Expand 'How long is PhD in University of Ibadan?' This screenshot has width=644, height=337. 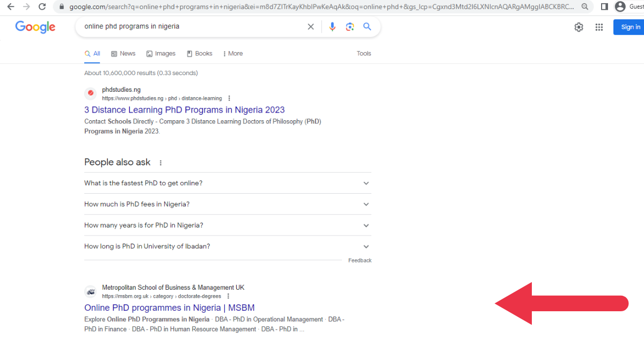[228, 246]
